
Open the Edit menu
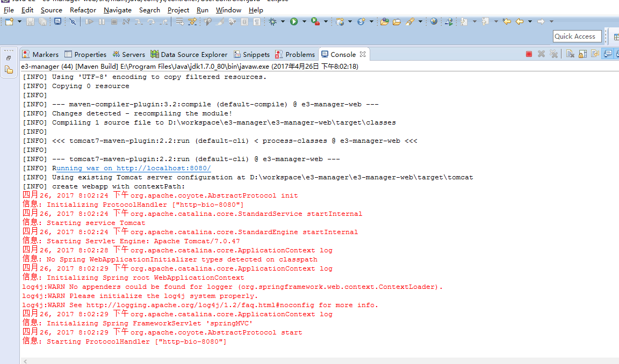point(27,10)
